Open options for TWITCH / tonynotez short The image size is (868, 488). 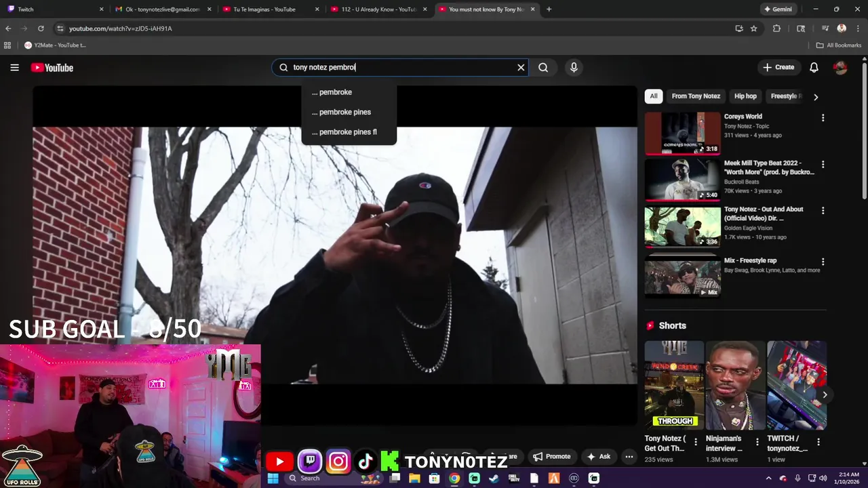[818, 442]
